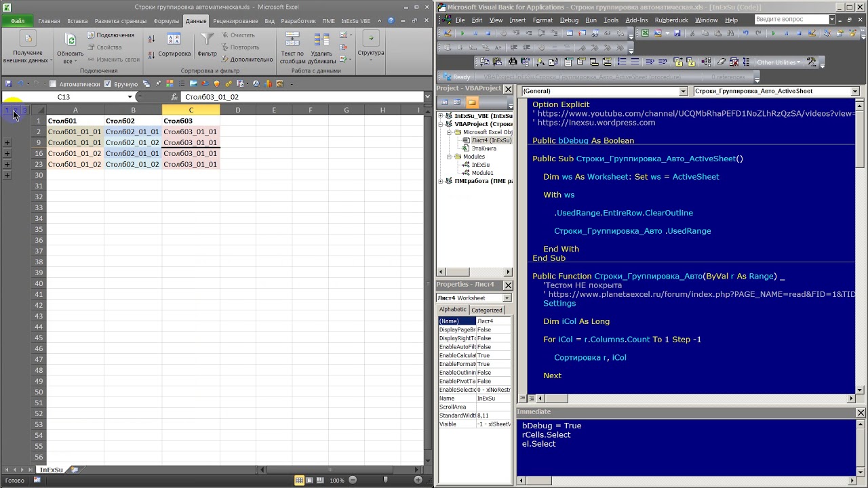This screenshot has height=488, width=868.
Task: Collapse the Modules folder in Project tree
Action: coord(449,157)
